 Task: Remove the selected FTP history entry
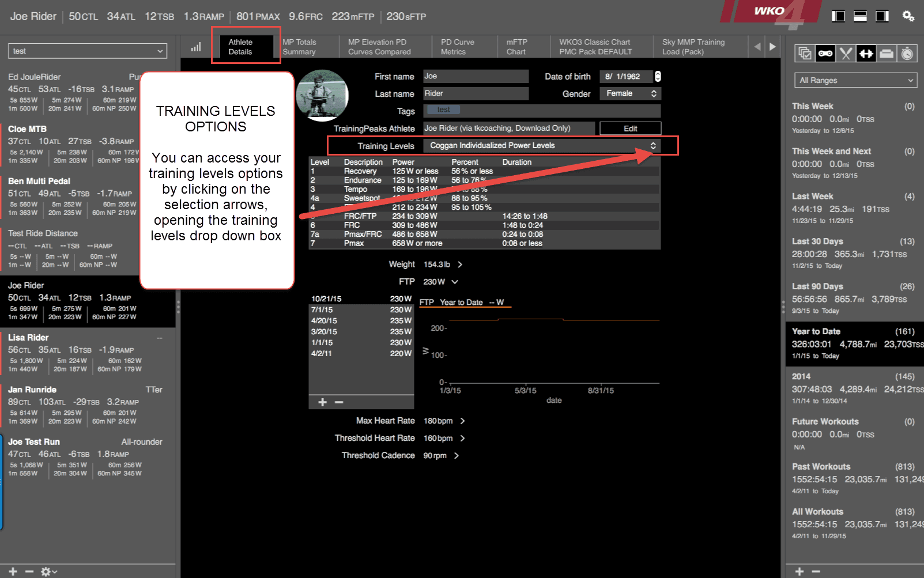[339, 402]
